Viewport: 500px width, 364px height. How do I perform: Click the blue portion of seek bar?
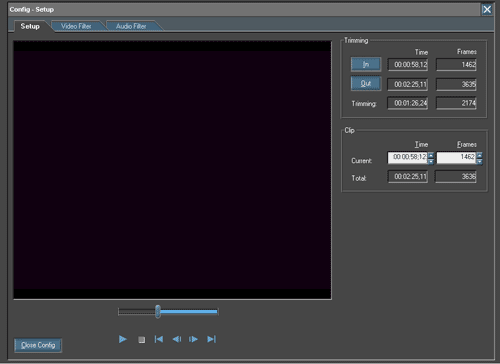point(189,312)
